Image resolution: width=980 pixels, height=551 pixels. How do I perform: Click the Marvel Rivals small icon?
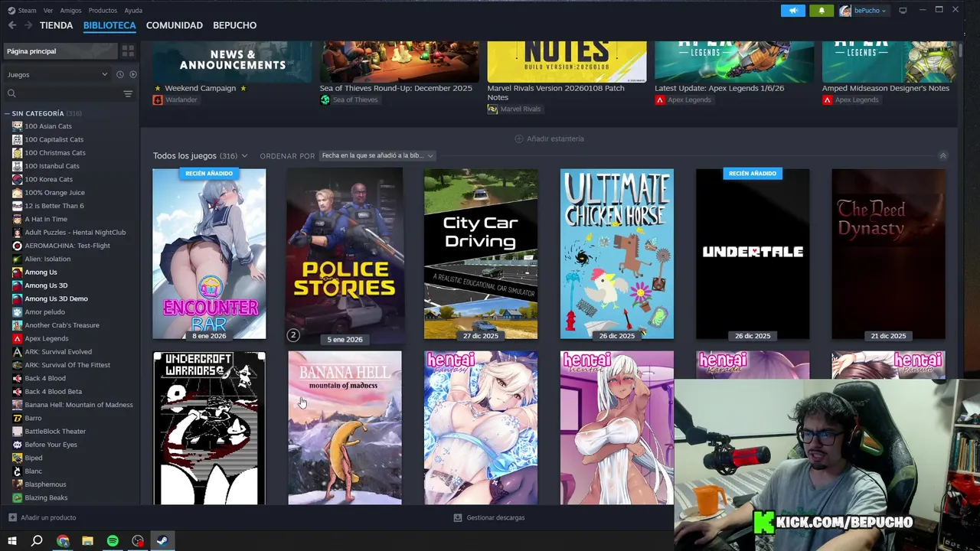(x=492, y=109)
